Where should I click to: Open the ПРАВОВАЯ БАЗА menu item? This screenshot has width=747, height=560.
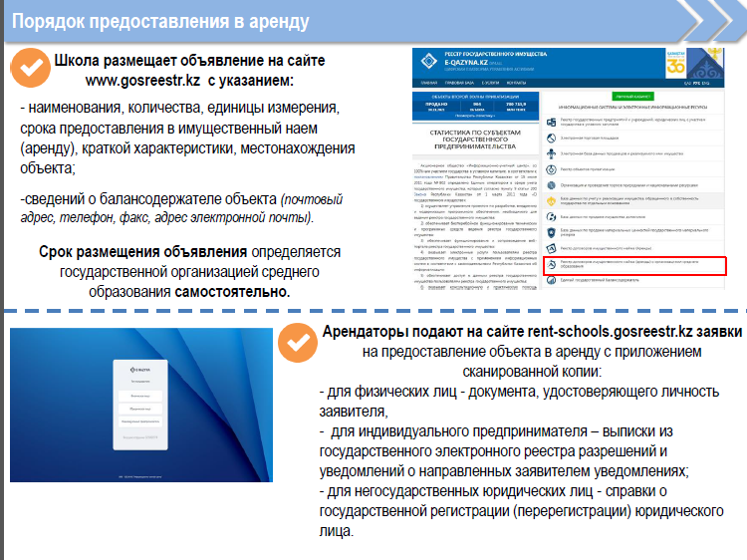point(459,83)
